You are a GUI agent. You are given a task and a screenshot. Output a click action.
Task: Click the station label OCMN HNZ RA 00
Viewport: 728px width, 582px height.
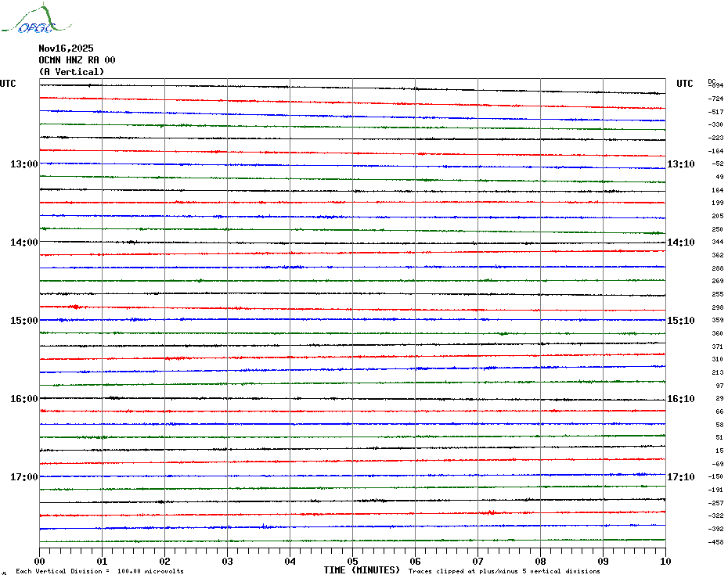77,60
